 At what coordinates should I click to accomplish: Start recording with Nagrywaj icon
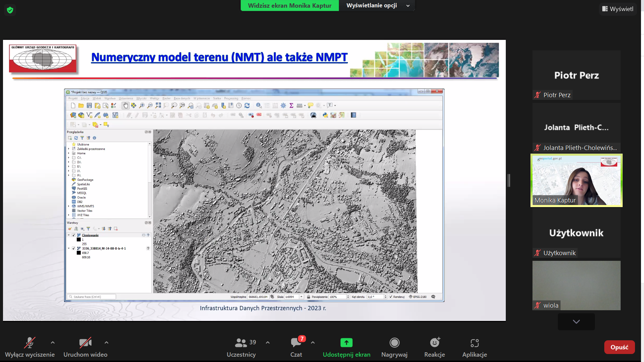coord(394,343)
